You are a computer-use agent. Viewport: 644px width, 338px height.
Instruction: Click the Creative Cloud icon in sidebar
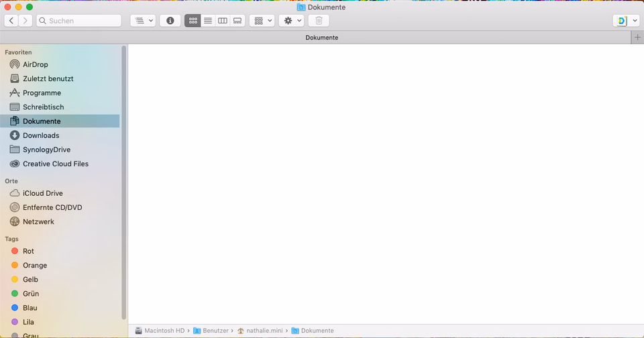click(x=14, y=164)
